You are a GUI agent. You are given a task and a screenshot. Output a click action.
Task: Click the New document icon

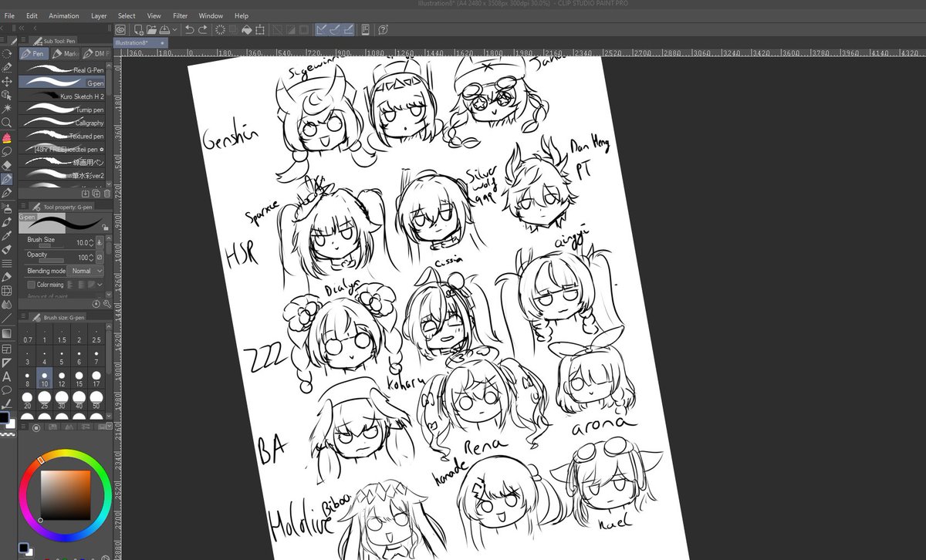coord(139,29)
